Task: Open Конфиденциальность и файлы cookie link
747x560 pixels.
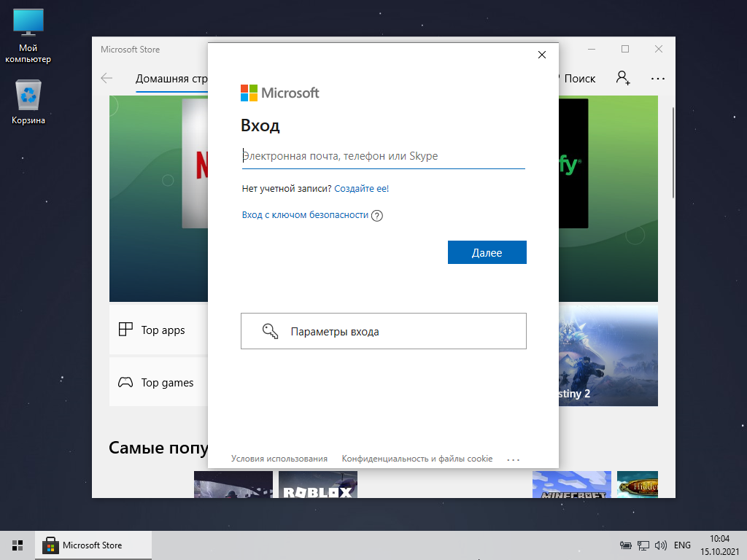Action: 417,459
